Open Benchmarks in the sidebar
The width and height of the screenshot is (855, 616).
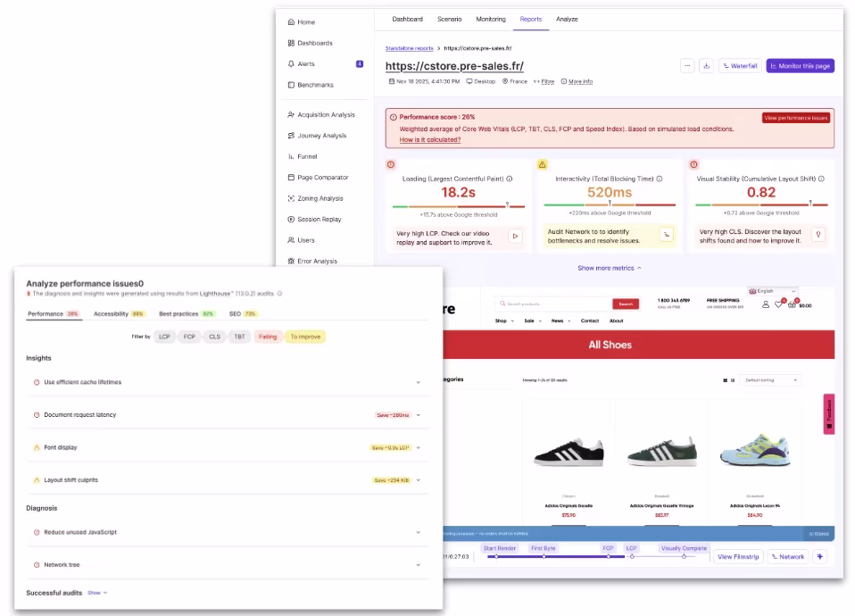tap(311, 85)
